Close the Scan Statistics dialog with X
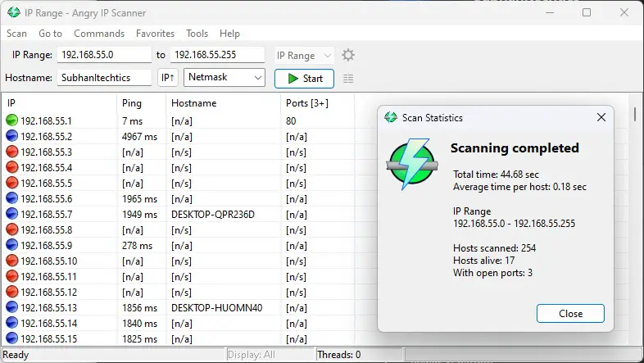 pos(601,117)
